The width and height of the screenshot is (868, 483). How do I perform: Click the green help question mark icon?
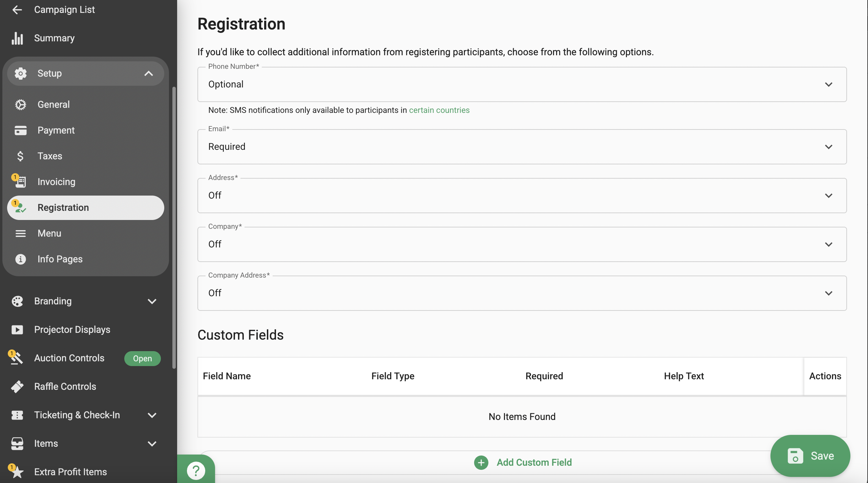(196, 471)
